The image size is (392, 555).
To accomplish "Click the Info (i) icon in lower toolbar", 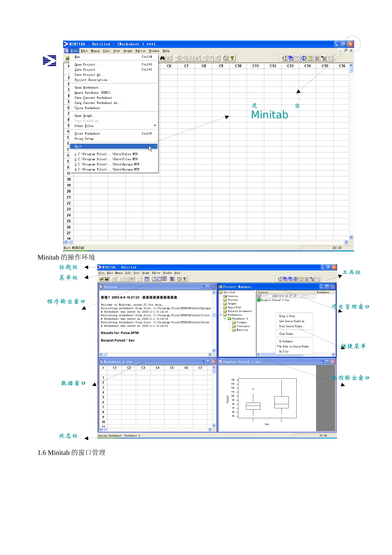I will (x=295, y=279).
